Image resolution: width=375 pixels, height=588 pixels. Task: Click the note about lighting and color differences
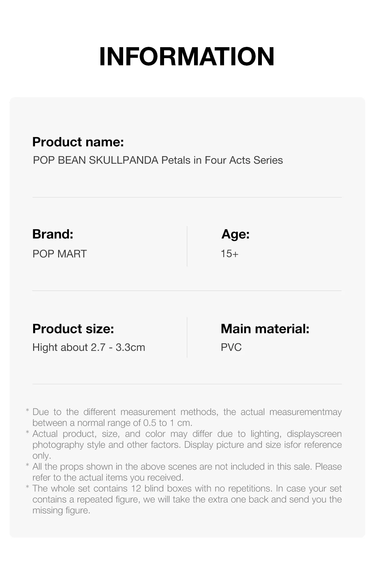pos(187,445)
